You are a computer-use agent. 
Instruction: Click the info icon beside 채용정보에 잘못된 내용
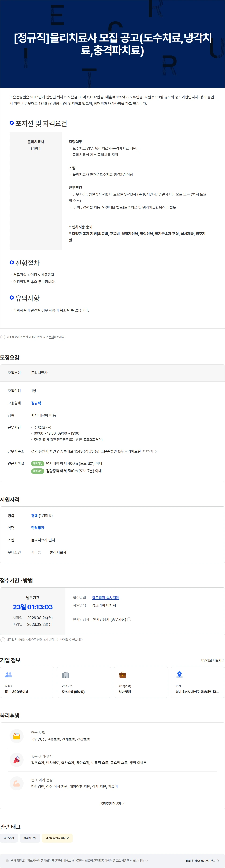tap(3, 337)
